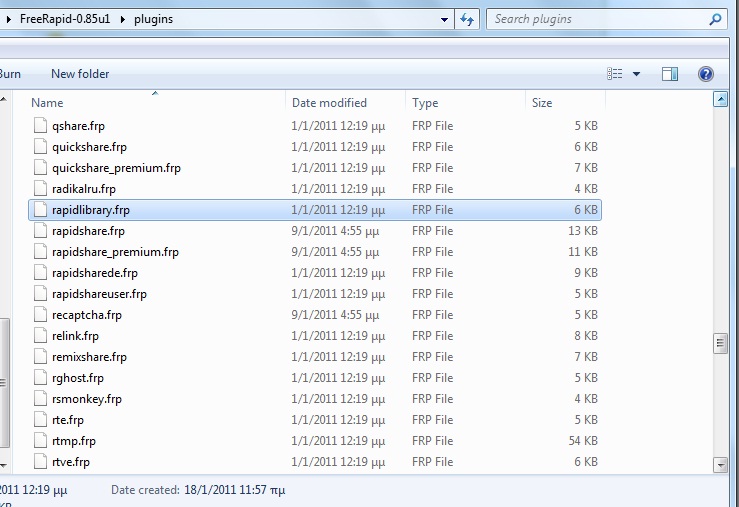Expand the address bar history dropdown
The height and width of the screenshot is (507, 739).
pyautogui.click(x=445, y=19)
